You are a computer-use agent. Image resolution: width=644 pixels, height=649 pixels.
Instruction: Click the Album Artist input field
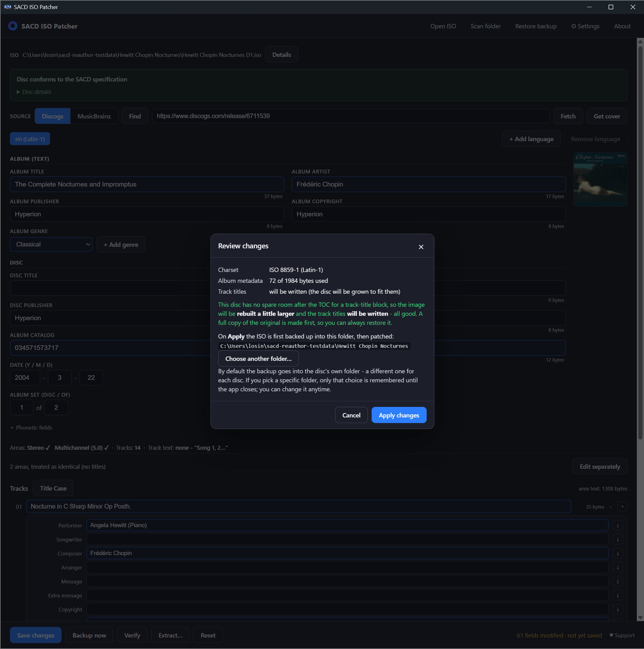429,184
